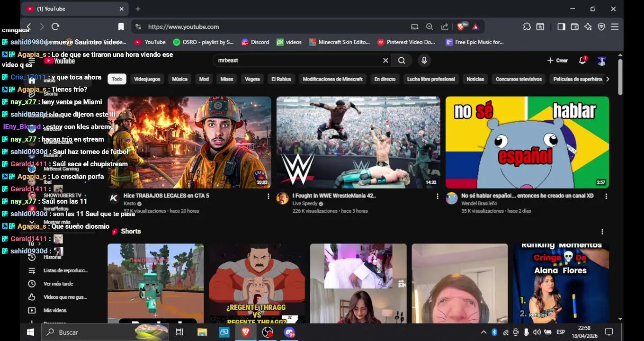Select the Modificaciones de Minecraft chip
The height and width of the screenshot is (341, 644).
pyautogui.click(x=332, y=79)
